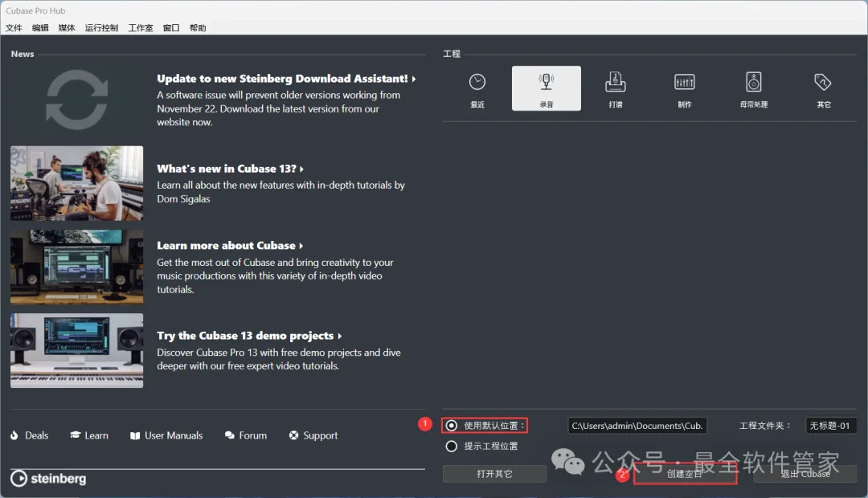Open the Deals link text
The image size is (868, 498).
tap(36, 435)
